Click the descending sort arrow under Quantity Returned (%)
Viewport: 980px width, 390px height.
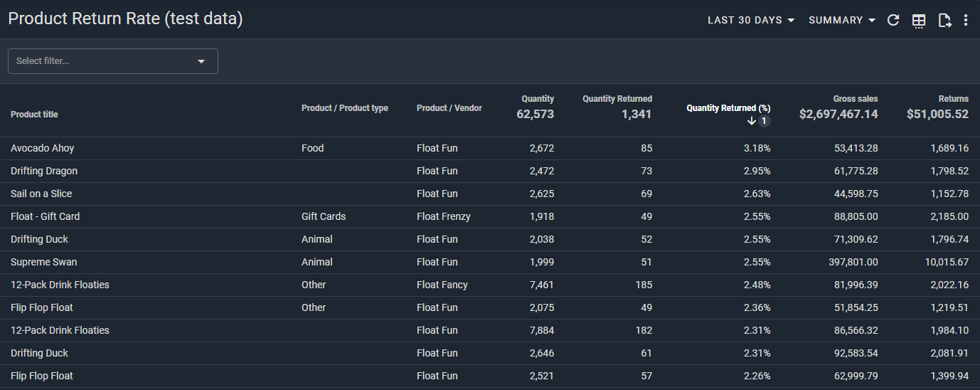[x=751, y=121]
